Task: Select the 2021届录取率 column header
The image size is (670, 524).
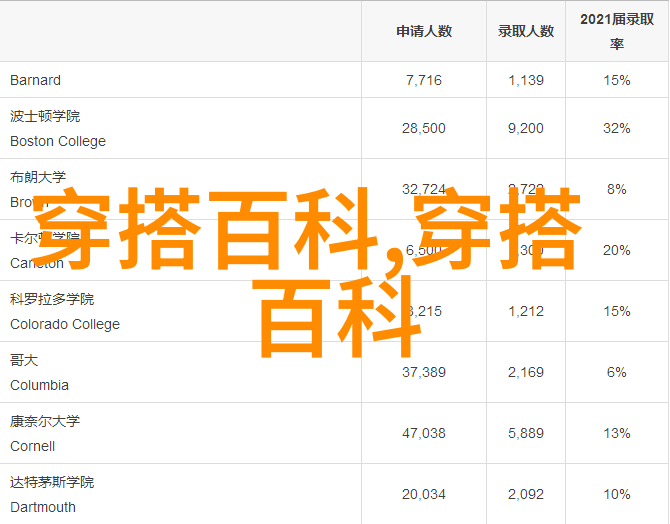Action: click(x=616, y=31)
